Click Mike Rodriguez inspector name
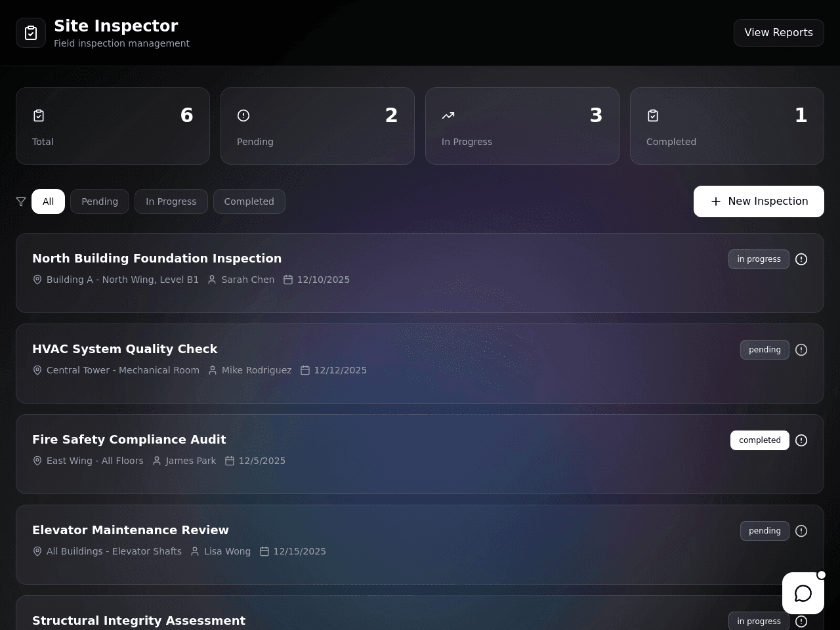840x630 pixels. point(257,370)
